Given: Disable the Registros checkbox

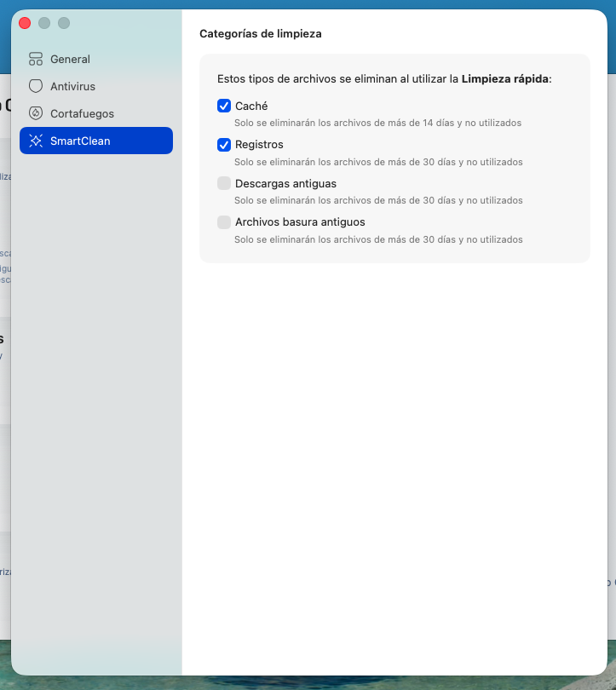Looking at the screenshot, I should (x=224, y=145).
